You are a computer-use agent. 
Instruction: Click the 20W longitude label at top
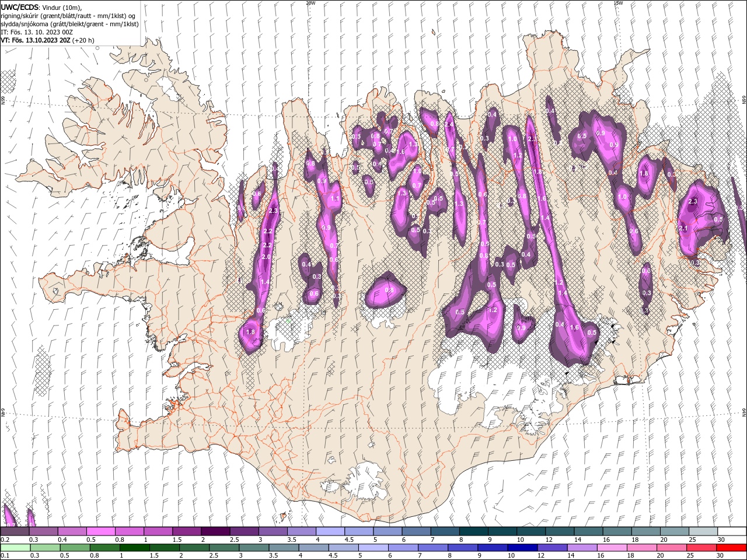tap(310, 2)
